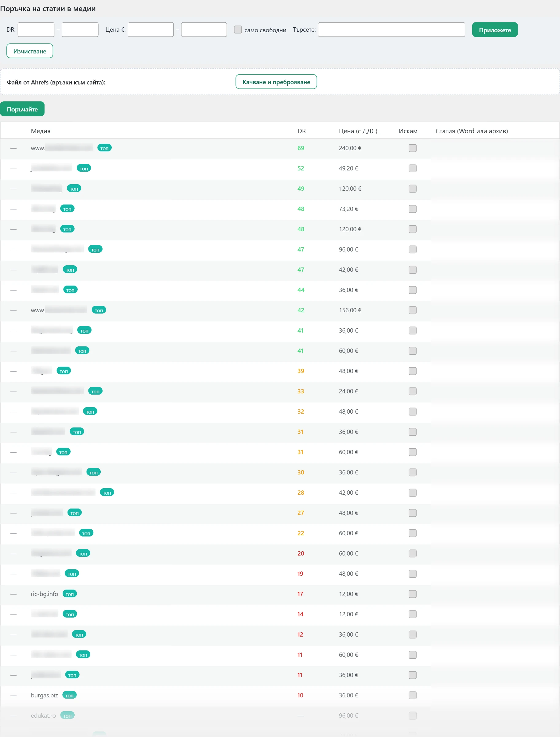This screenshot has width=560, height=737.
Task: Click Качване и преброяване upload button
Action: pos(276,82)
